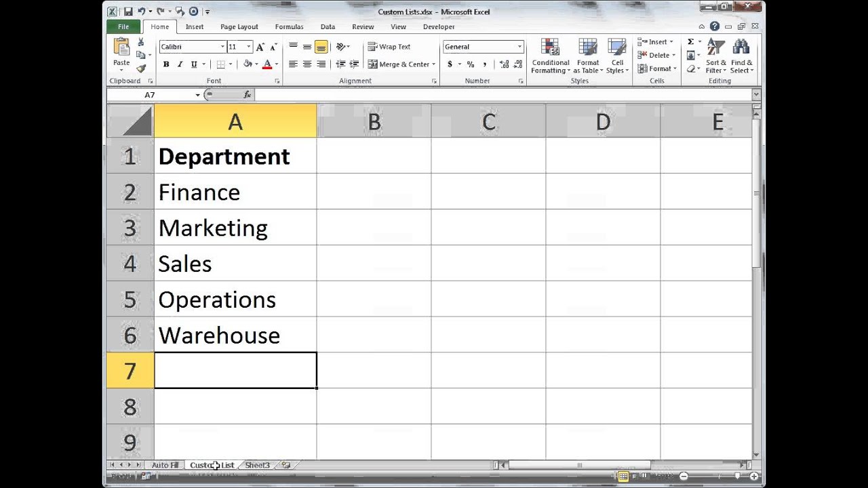Click the Cut scissors icon
868x488 pixels.
point(141,42)
